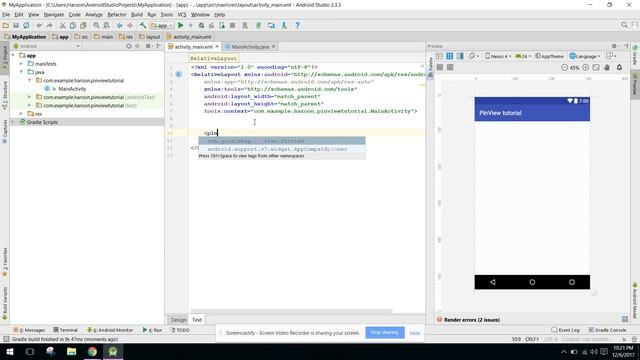
Task: Show Blueprint view only in preview toolbar
Action: 449,56
